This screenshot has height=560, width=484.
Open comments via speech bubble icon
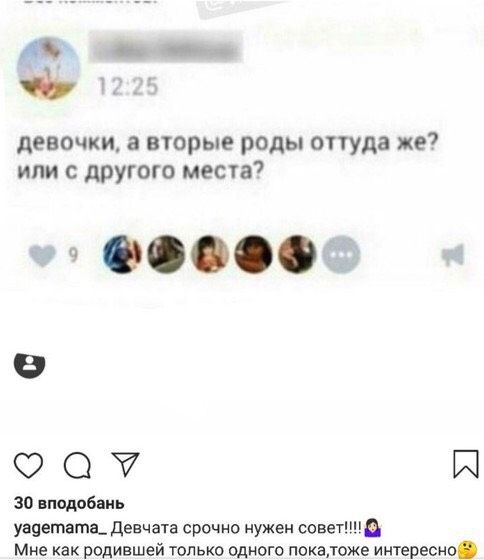(77, 465)
